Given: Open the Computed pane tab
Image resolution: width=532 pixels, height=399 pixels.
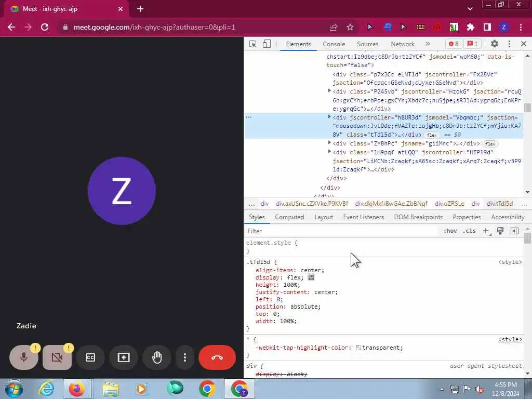Looking at the screenshot, I should click(289, 217).
